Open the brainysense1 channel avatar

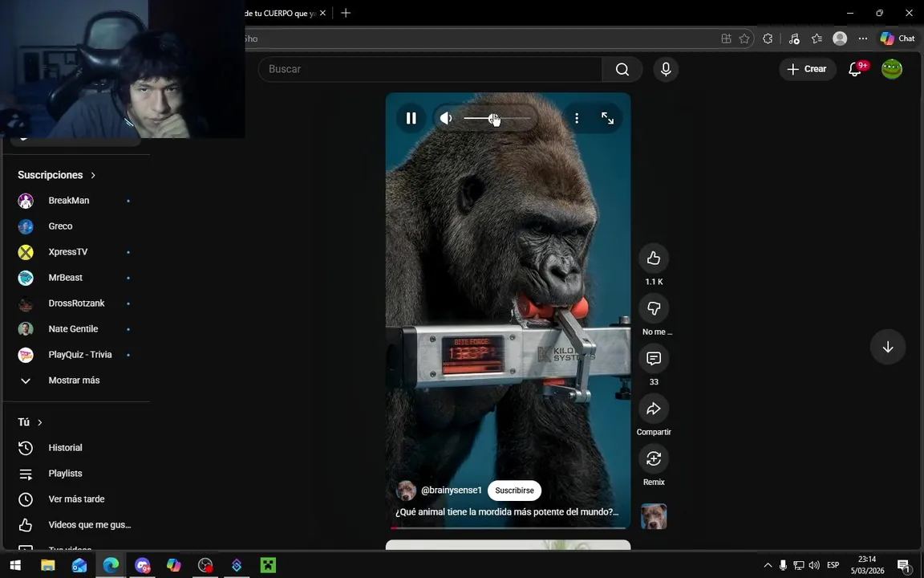click(406, 490)
